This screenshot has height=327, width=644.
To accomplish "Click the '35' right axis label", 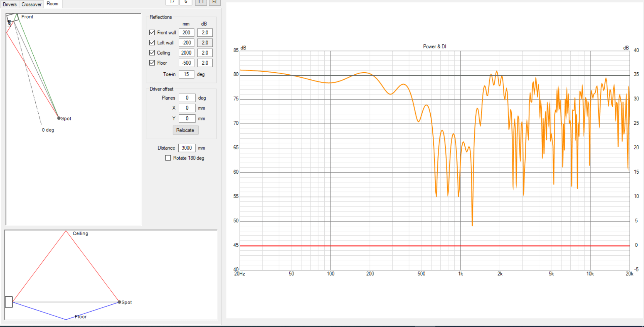I will pyautogui.click(x=636, y=74).
